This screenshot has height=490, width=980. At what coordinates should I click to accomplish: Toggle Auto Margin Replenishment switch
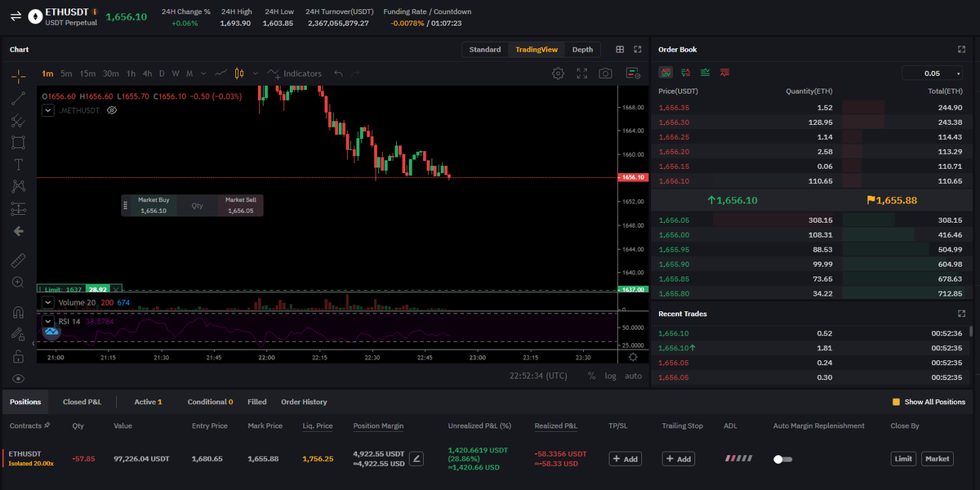783,459
